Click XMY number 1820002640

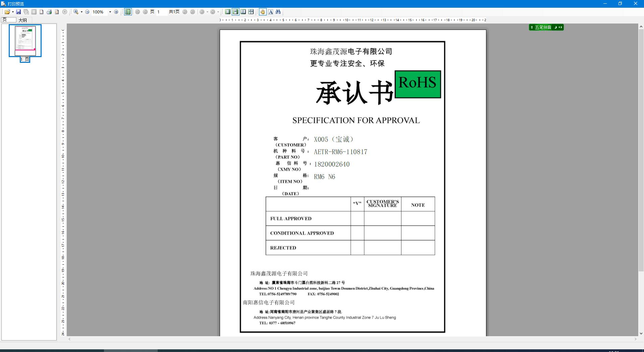click(332, 164)
